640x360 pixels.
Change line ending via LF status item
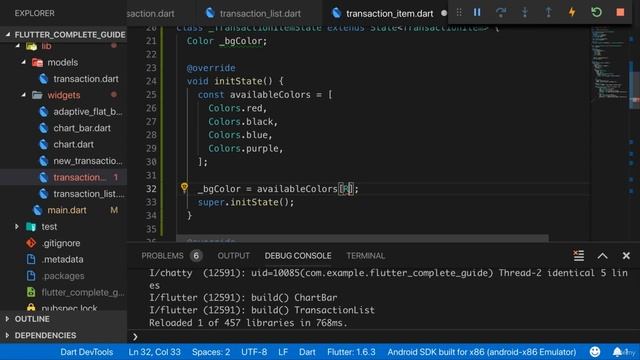pos(283,352)
